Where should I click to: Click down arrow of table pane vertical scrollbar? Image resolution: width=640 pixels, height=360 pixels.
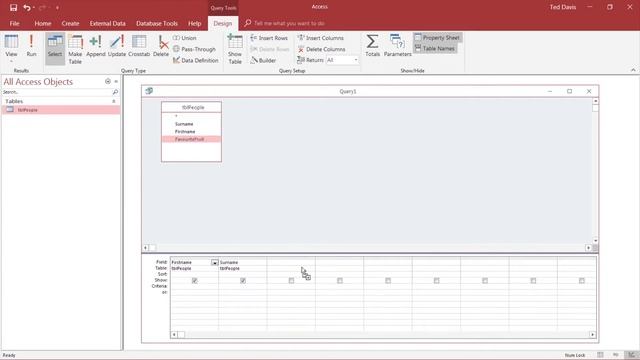click(596, 241)
